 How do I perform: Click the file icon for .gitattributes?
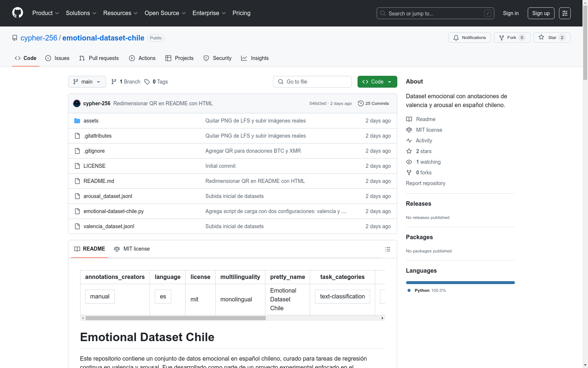coord(77,136)
